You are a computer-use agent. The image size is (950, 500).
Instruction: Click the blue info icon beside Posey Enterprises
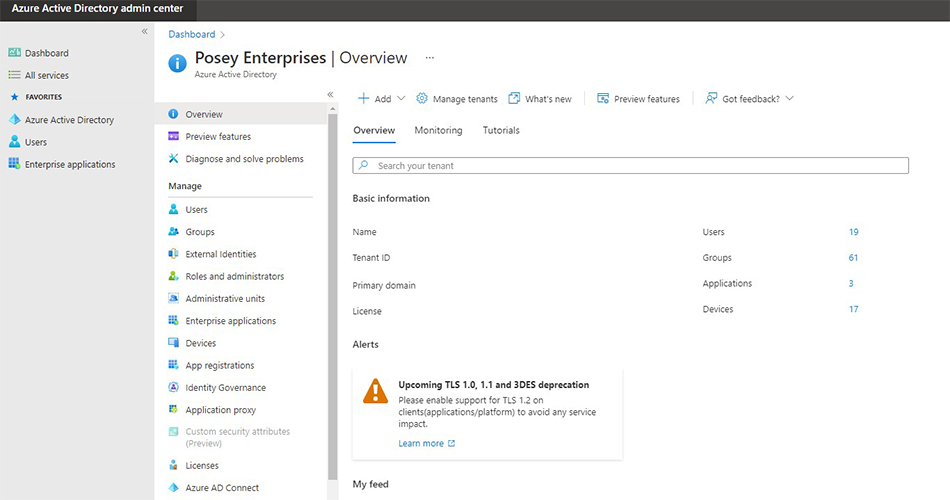[x=178, y=63]
